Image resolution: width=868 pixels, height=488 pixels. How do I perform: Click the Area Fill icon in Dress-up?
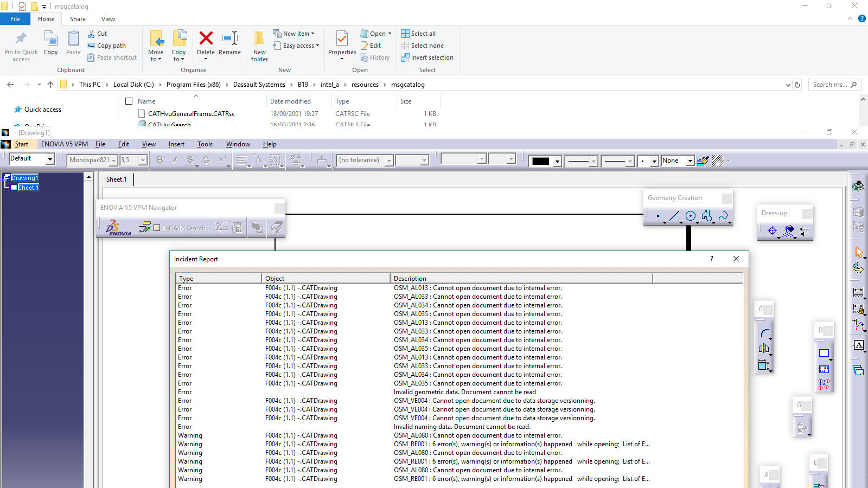coord(789,231)
